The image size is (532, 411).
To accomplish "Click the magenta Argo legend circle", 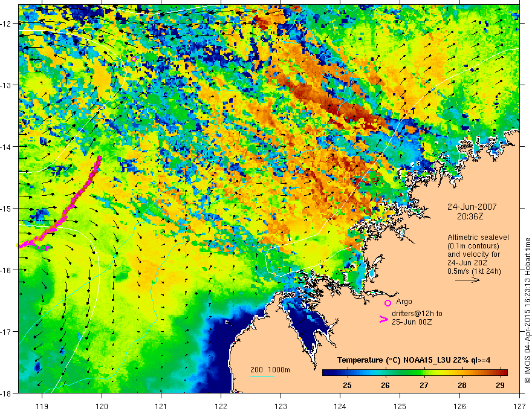I will [x=388, y=303].
